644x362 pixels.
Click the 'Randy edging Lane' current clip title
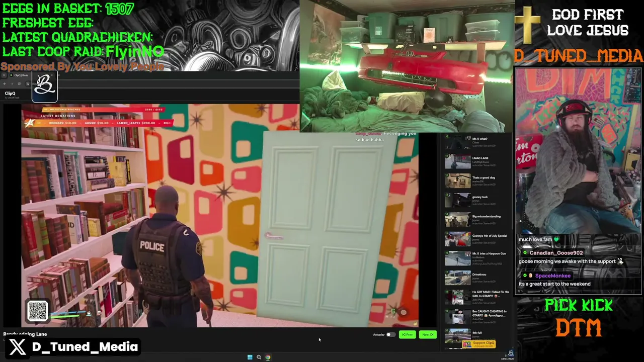tap(25, 334)
